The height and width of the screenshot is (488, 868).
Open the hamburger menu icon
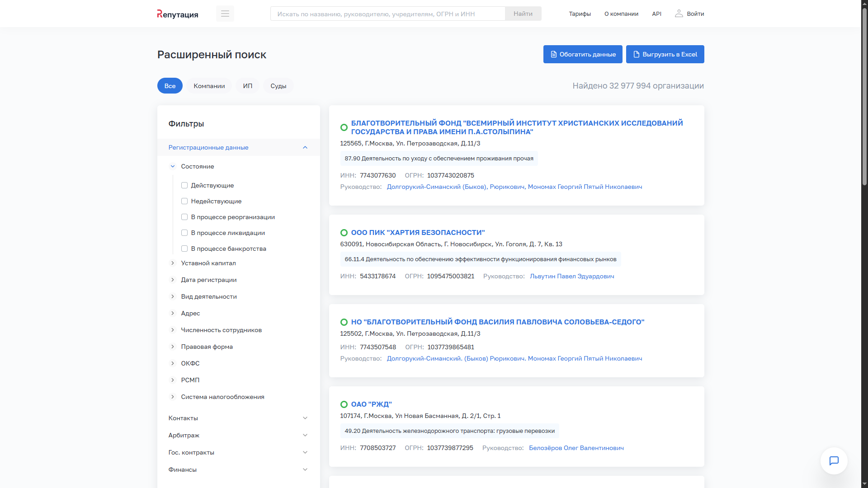[x=225, y=14]
